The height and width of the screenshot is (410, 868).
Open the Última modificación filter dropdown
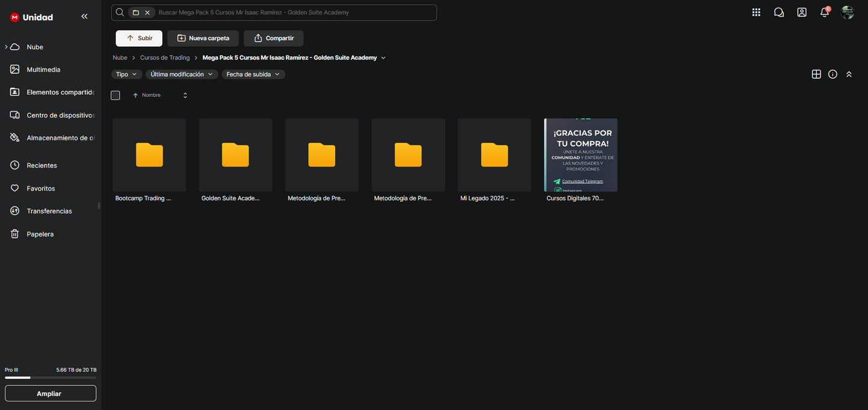[181, 74]
